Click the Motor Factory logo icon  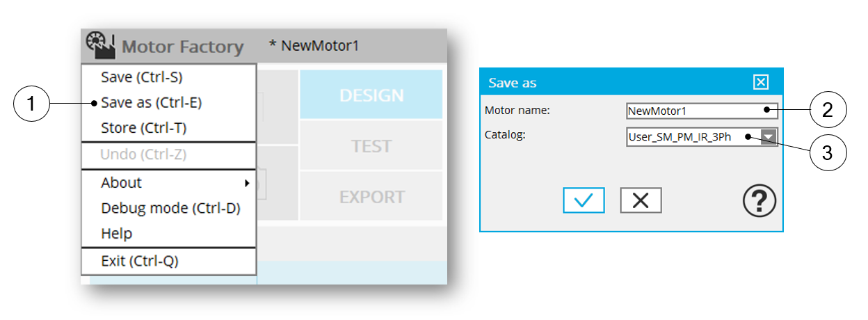[100, 46]
